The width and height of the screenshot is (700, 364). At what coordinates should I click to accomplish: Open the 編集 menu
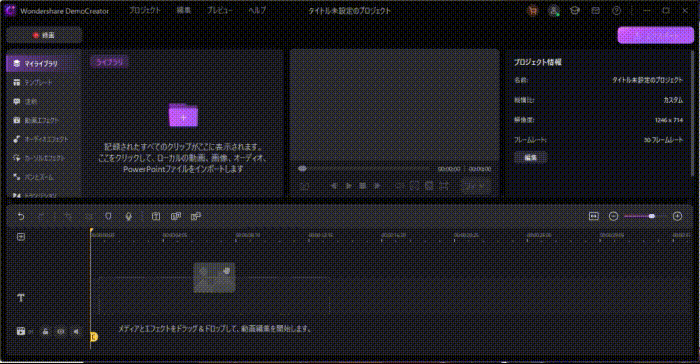(x=183, y=10)
